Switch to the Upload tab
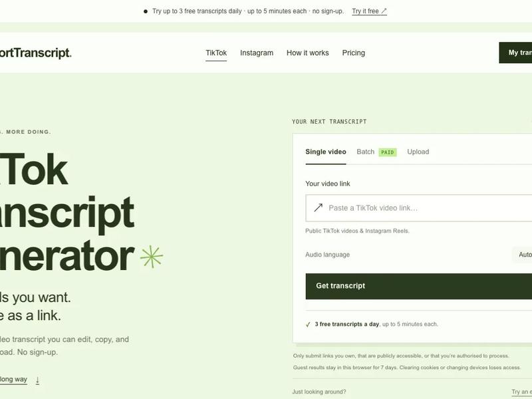Image resolution: width=532 pixels, height=399 pixels. (x=418, y=152)
